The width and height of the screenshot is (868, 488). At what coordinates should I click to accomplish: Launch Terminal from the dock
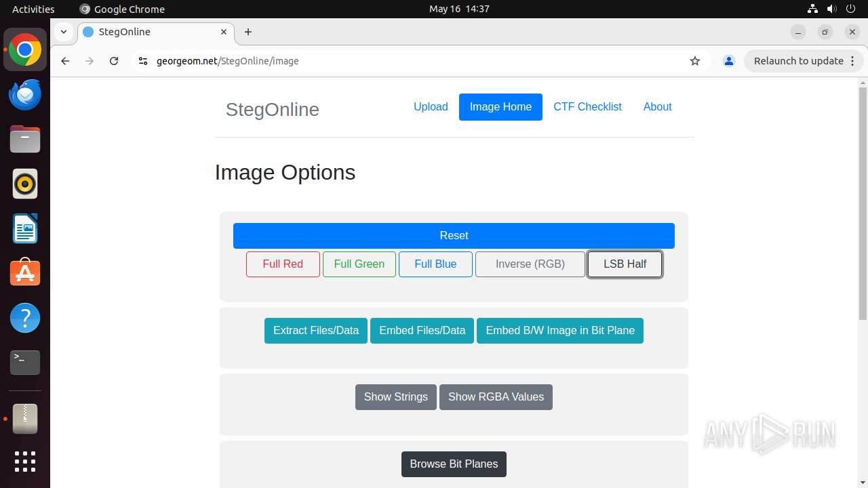coord(25,363)
